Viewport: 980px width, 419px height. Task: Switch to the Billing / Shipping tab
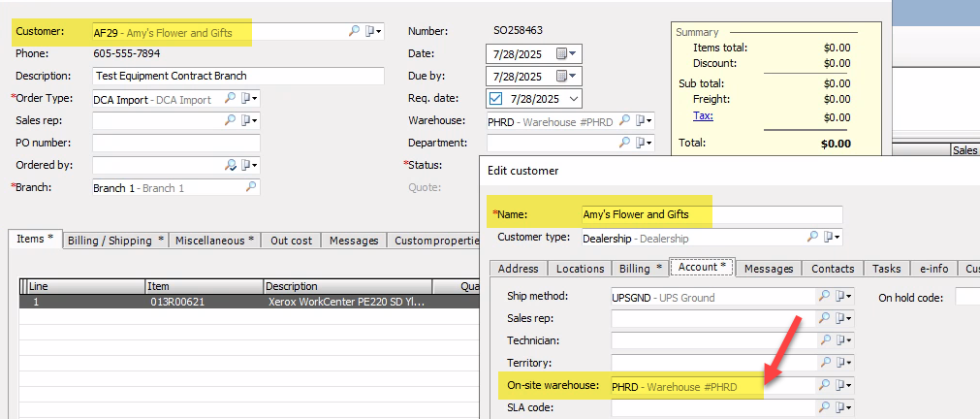pos(115,241)
